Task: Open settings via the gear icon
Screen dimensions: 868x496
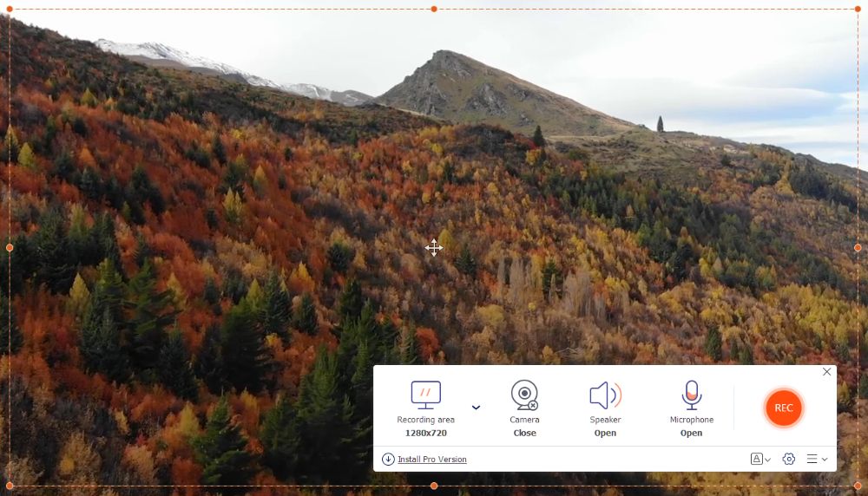Action: coord(789,459)
